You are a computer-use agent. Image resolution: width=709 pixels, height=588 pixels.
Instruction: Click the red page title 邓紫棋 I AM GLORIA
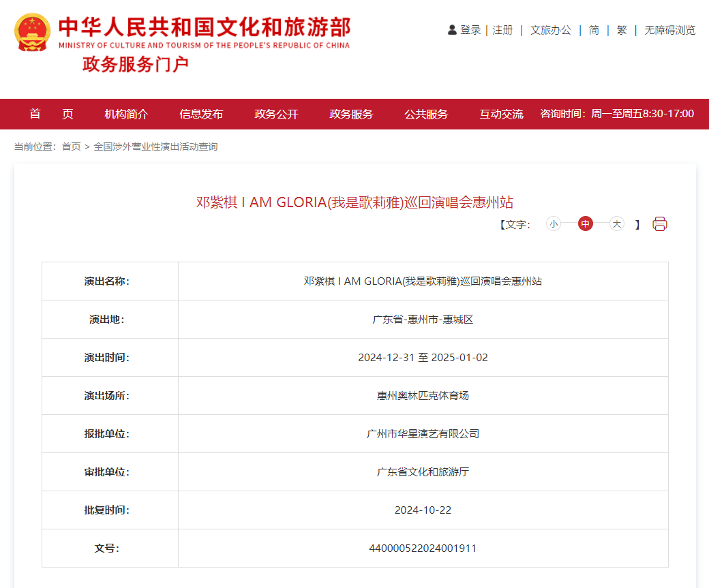coord(354,202)
